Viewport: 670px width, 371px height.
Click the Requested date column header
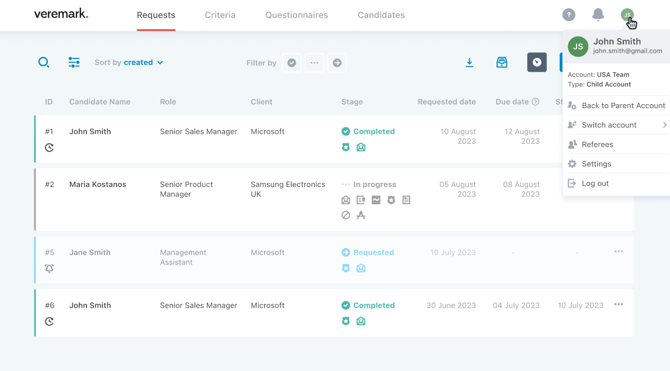[447, 102]
